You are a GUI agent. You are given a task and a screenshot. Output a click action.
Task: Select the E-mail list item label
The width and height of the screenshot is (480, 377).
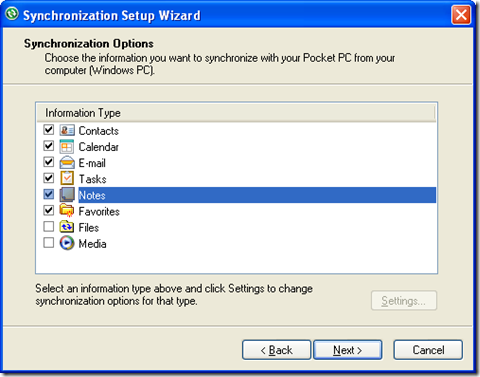(92, 163)
